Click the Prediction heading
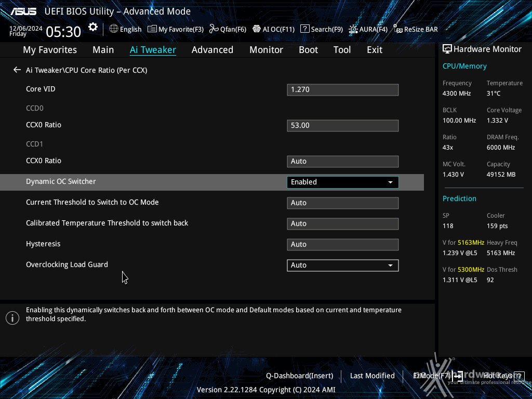 click(x=459, y=198)
